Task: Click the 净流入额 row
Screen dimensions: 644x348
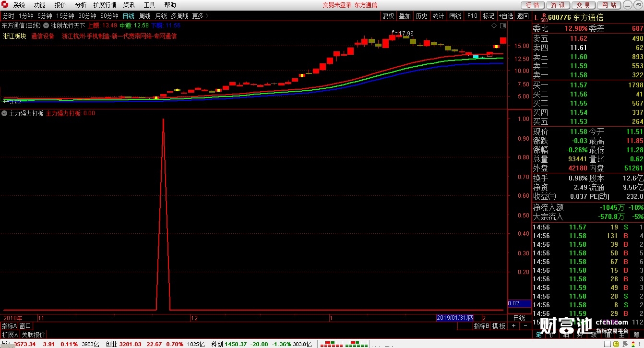Action: (588, 207)
